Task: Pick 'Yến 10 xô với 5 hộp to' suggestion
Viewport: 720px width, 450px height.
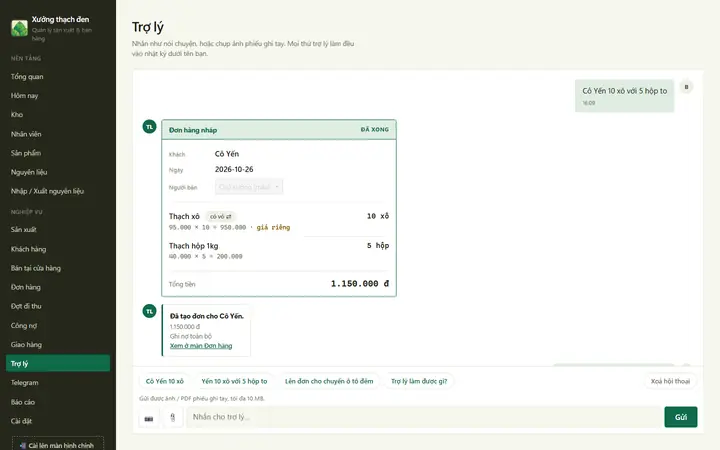Action: (x=234, y=381)
